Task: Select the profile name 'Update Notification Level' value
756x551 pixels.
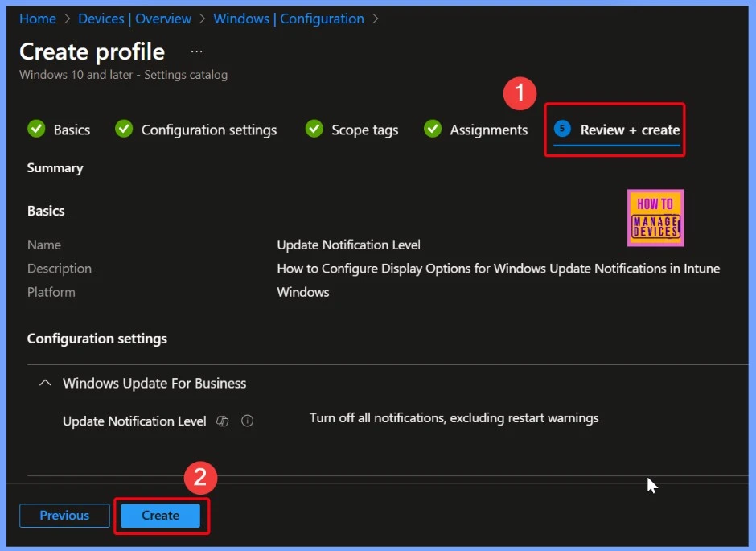Action: pyautogui.click(x=348, y=245)
